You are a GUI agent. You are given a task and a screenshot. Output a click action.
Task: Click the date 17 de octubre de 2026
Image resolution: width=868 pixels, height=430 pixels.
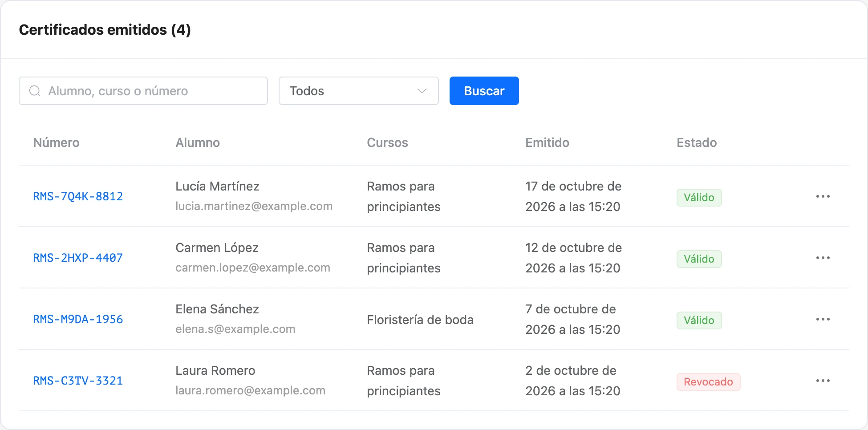pos(573,196)
